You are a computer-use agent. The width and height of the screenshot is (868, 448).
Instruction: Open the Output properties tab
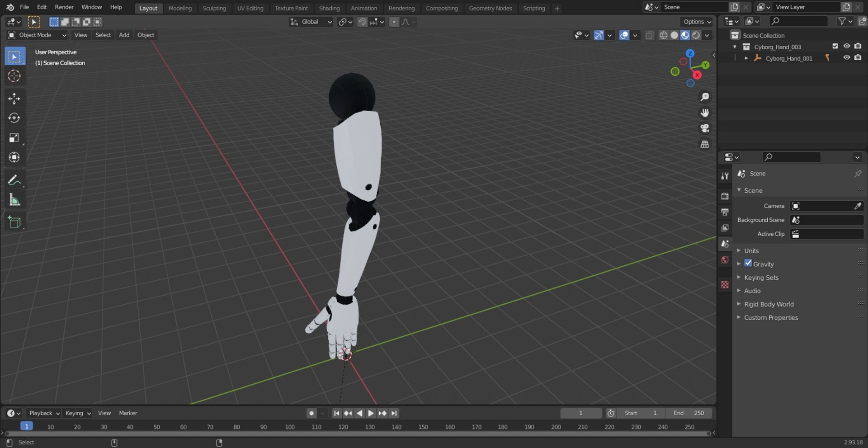725,212
